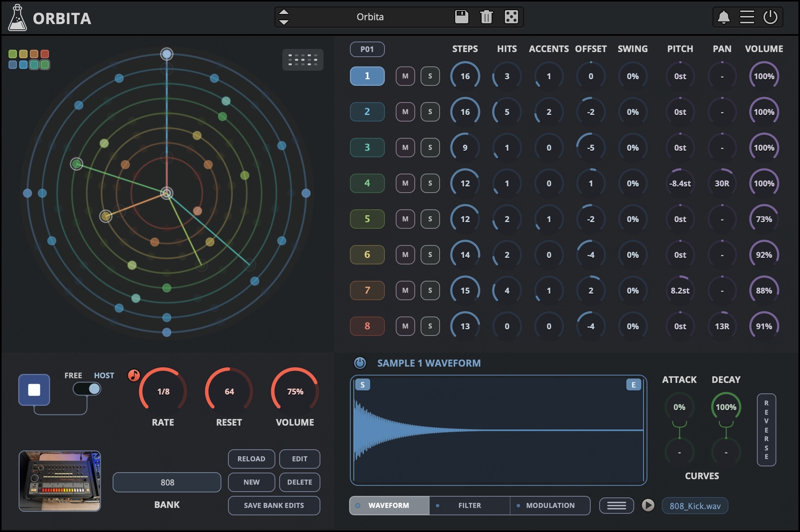
Task: Click the power icon beside Sample 1 Waveform
Action: coord(360,363)
